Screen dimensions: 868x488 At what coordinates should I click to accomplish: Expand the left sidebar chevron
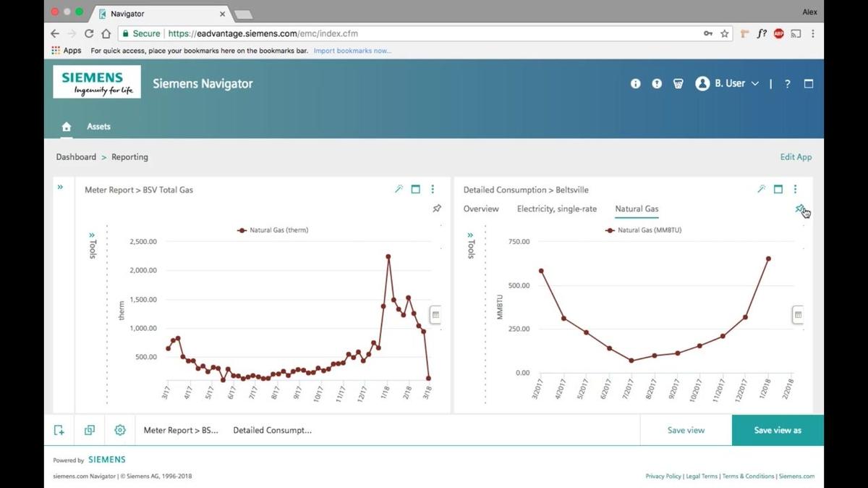click(x=60, y=188)
